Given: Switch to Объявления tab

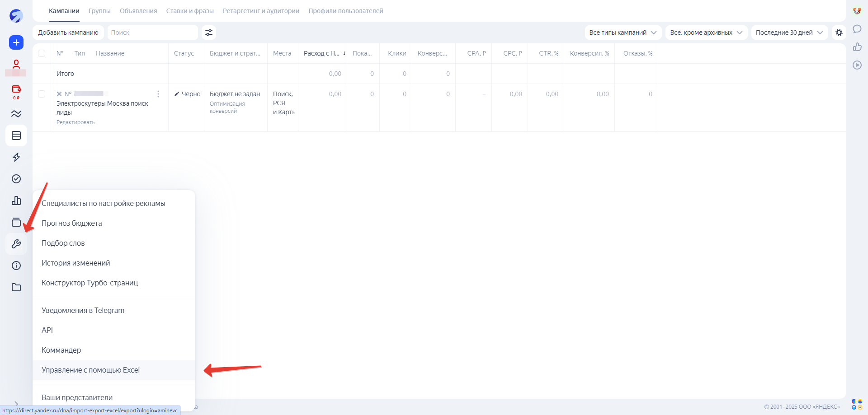Looking at the screenshot, I should tap(138, 11).
